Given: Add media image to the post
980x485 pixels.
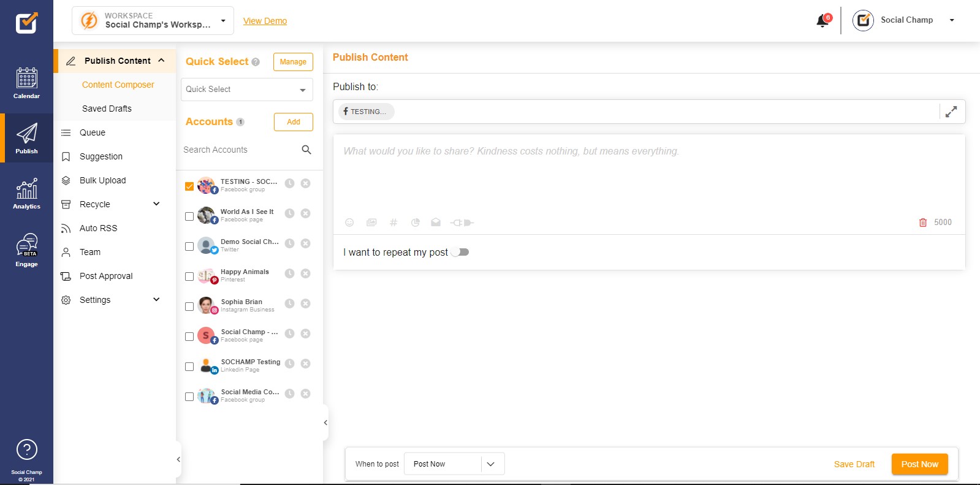Looking at the screenshot, I should 371,223.
